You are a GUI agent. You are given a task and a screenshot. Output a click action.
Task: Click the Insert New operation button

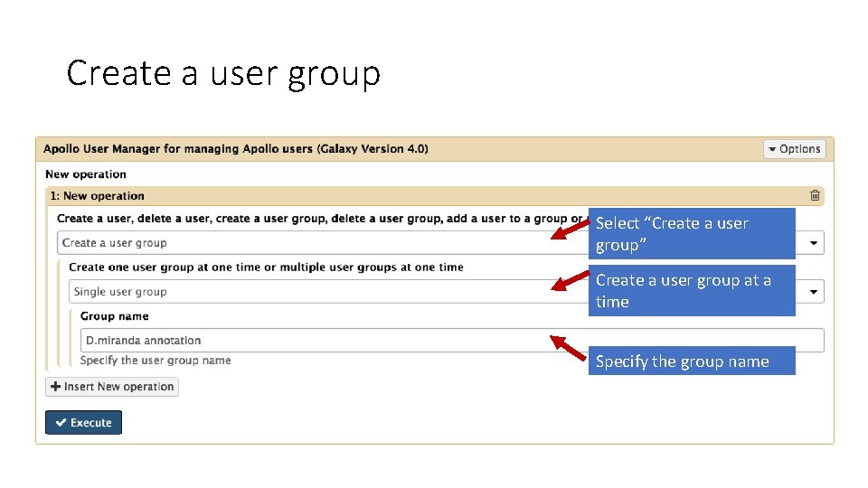pos(112,386)
